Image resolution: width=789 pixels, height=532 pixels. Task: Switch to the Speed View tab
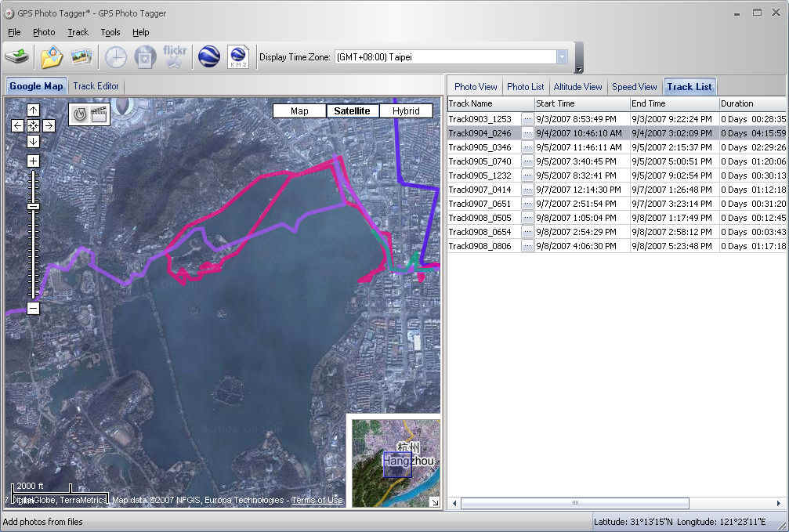coord(635,86)
